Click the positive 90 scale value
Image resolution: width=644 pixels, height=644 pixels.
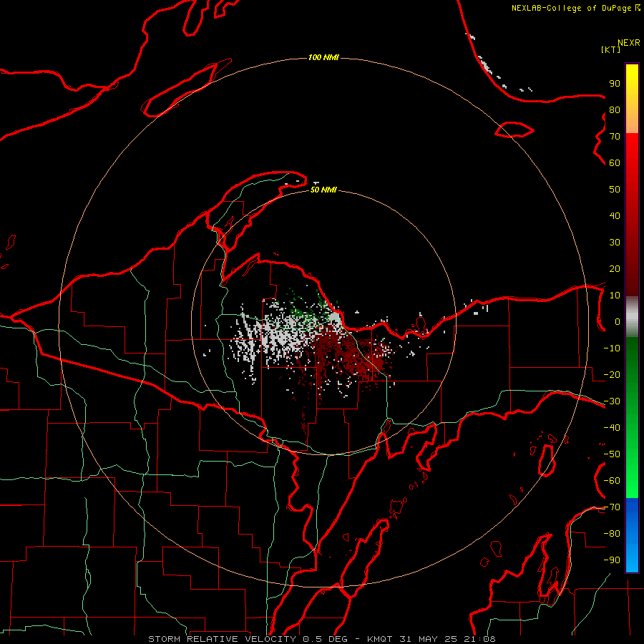coord(615,84)
